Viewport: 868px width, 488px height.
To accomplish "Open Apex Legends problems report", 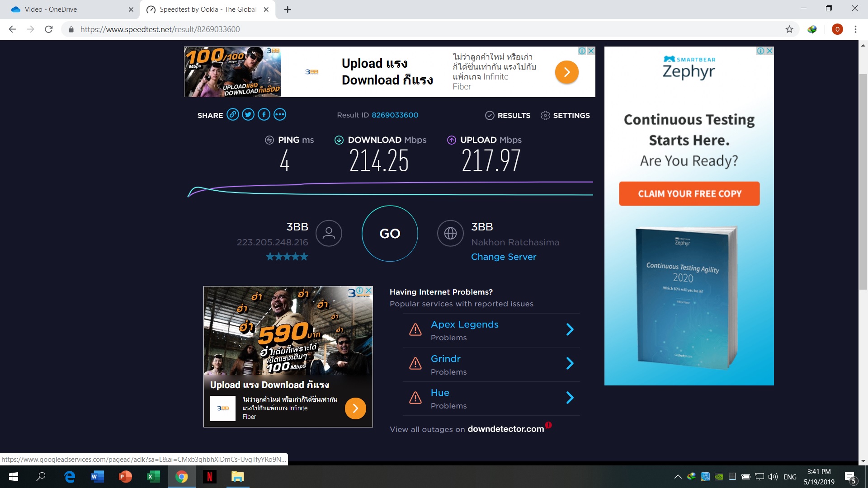I will (465, 324).
